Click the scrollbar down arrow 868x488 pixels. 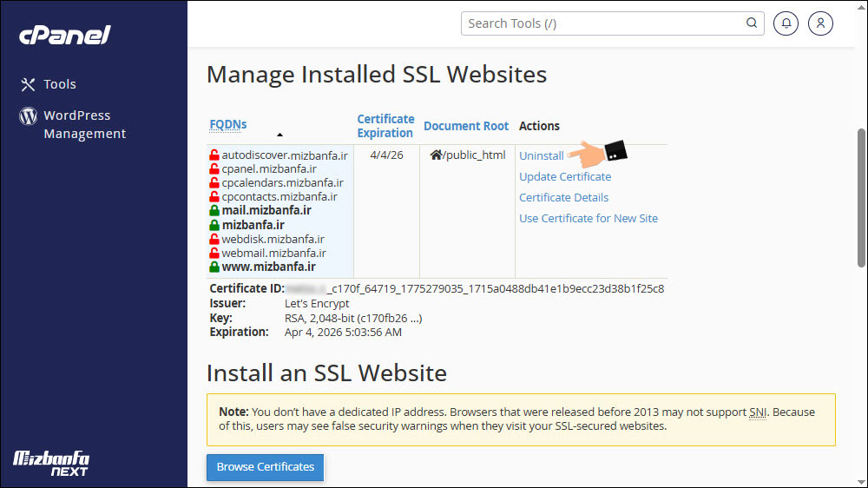[x=861, y=482]
